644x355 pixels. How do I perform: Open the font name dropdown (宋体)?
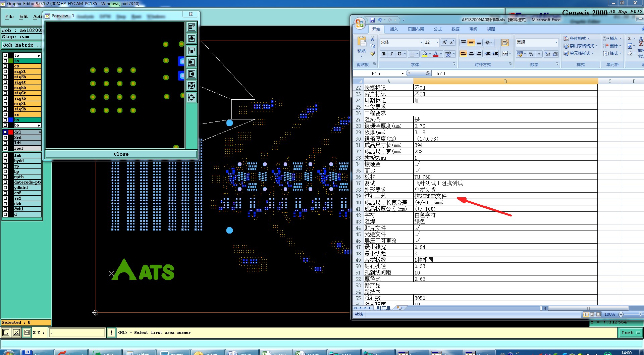tap(421, 42)
